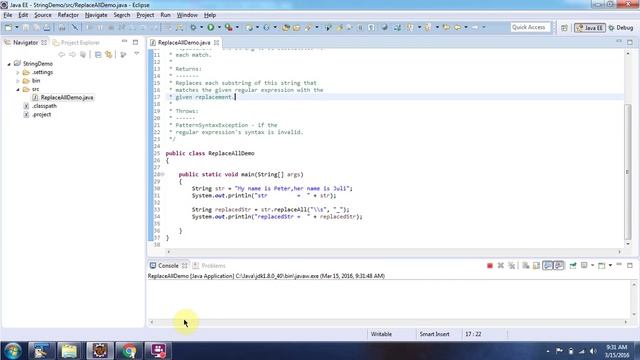Open the New file dropdown arrow
The height and width of the screenshot is (360, 640).
point(17,27)
